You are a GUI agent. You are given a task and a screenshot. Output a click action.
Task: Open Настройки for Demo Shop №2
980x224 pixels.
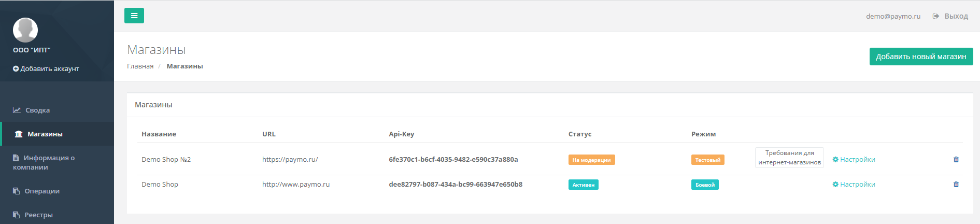coord(854,160)
